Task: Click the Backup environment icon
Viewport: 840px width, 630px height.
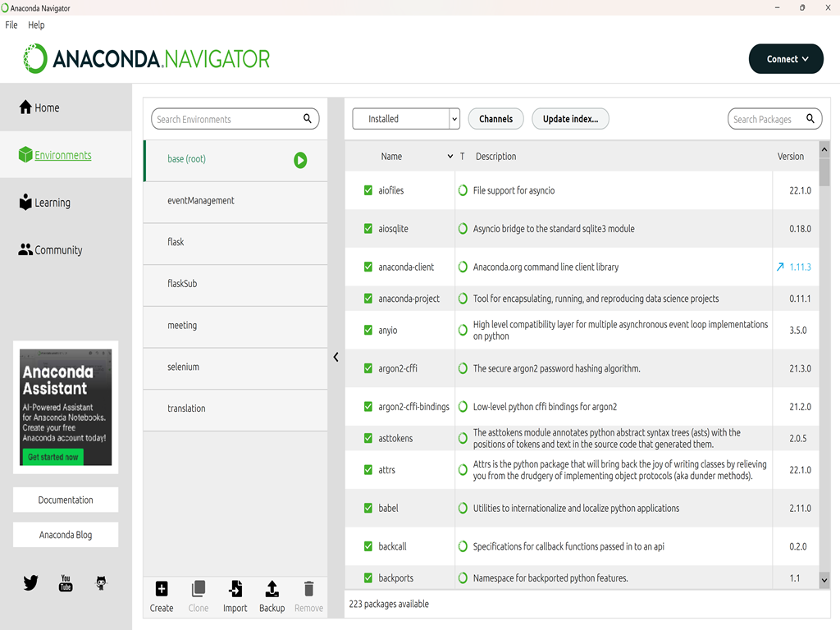Action: point(272,589)
